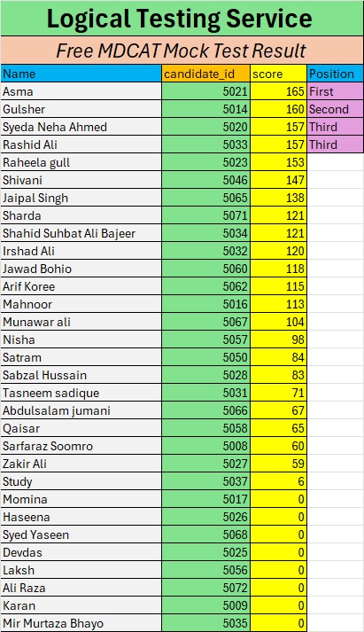Select the Mir Murtaza Bhayo cell

[x=81, y=623]
